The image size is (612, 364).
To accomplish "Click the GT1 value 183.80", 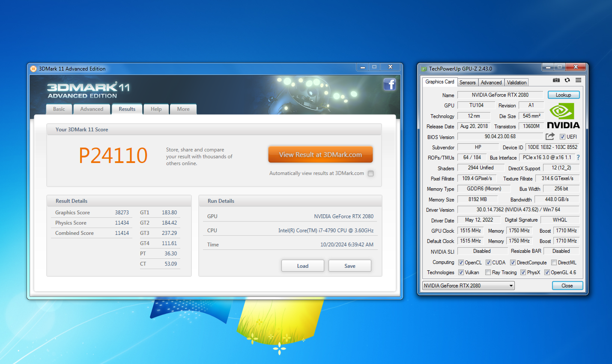I will point(169,213).
